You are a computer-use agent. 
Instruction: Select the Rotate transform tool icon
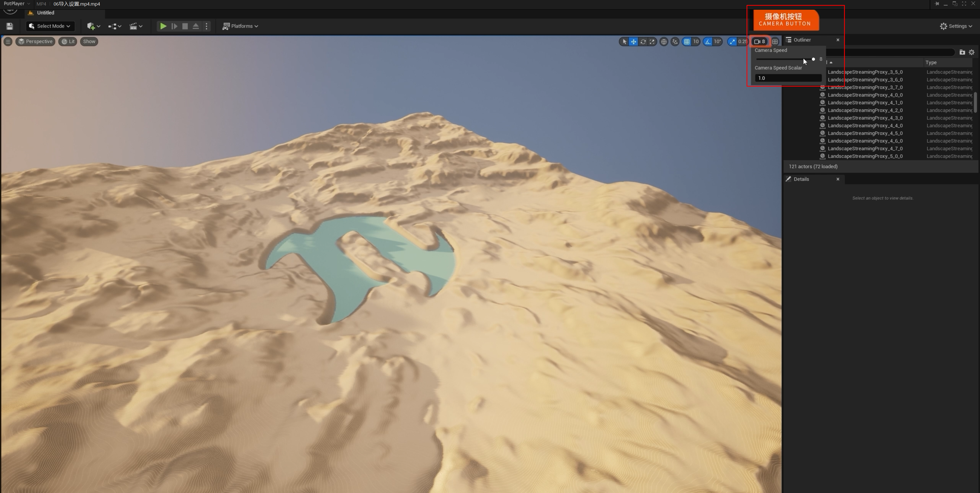[643, 42]
